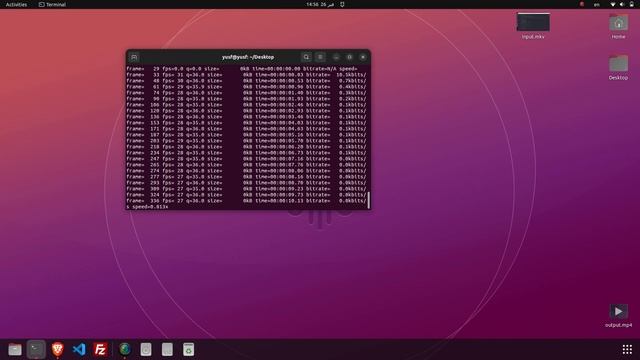
Task: Open the Trash from the dock
Action: point(189,349)
